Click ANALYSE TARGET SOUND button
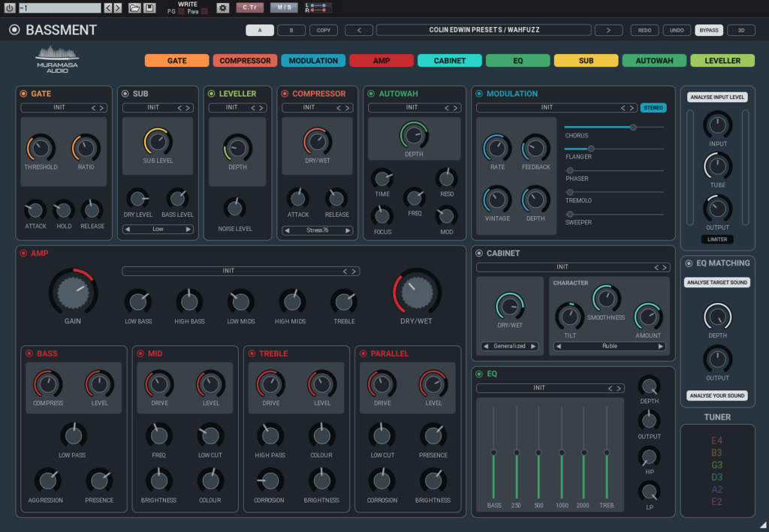 pyautogui.click(x=717, y=283)
